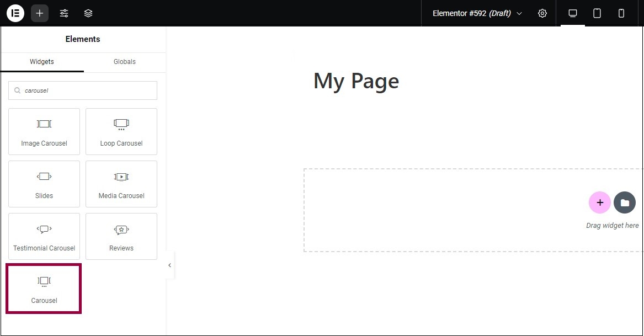Open the Add Element plus button

tap(40, 13)
